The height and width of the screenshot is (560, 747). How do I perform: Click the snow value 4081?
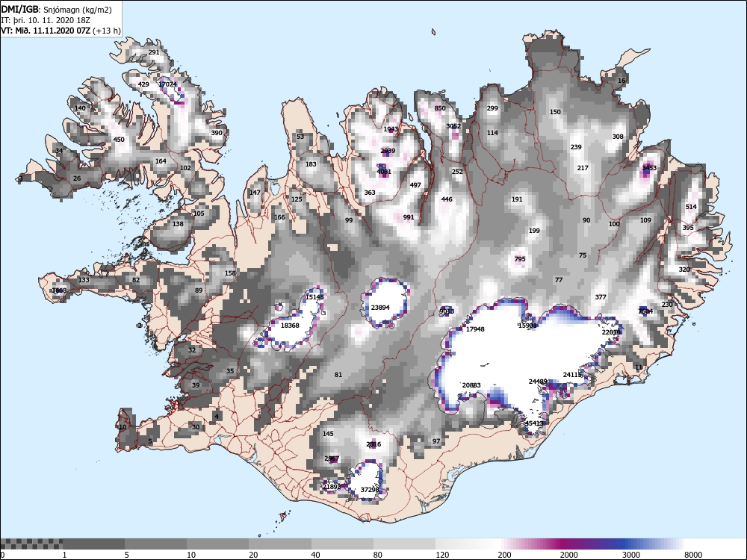click(x=384, y=172)
